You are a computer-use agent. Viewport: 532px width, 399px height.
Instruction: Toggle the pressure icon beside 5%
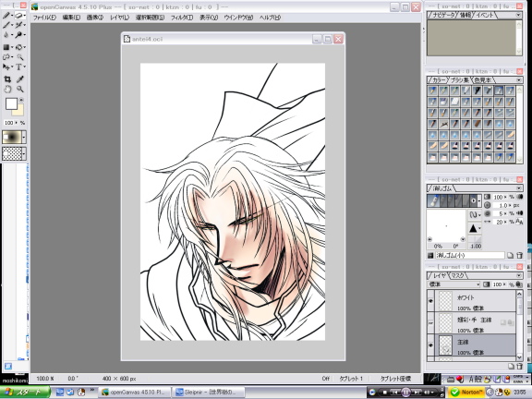(x=519, y=213)
